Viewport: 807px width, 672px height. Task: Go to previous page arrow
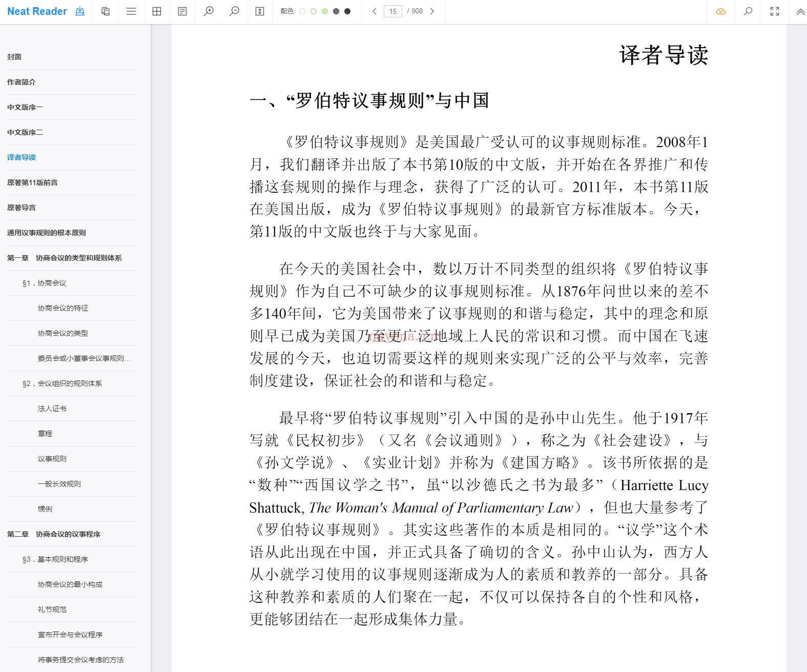[x=375, y=11]
